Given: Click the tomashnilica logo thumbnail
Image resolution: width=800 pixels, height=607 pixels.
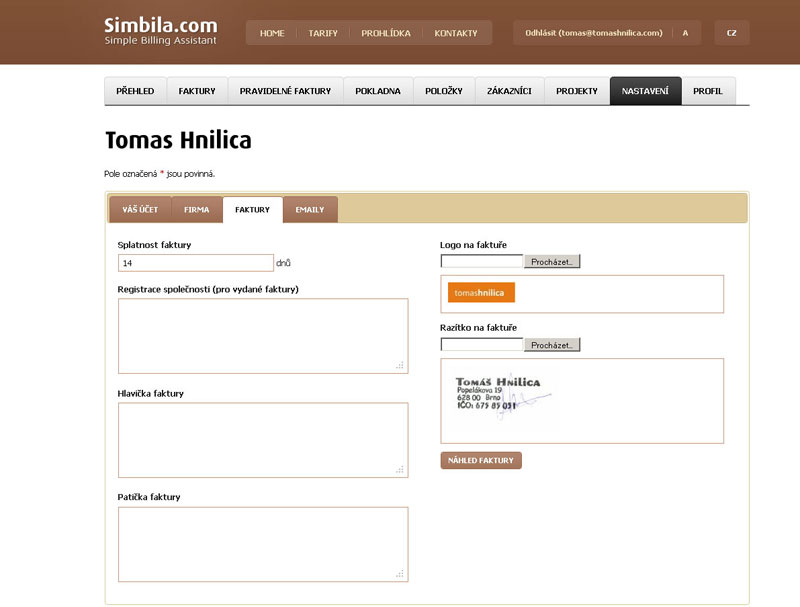Looking at the screenshot, I should (479, 293).
